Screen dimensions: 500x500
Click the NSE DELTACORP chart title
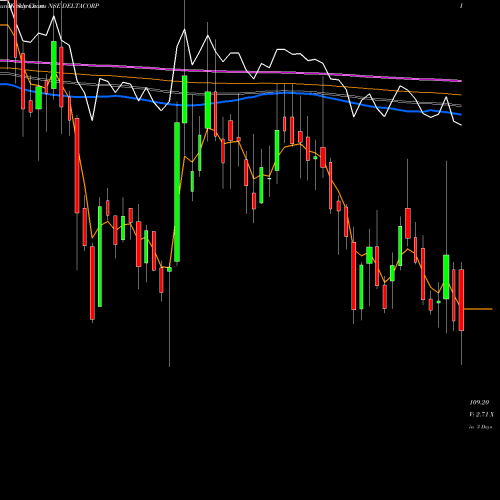coord(74,6)
